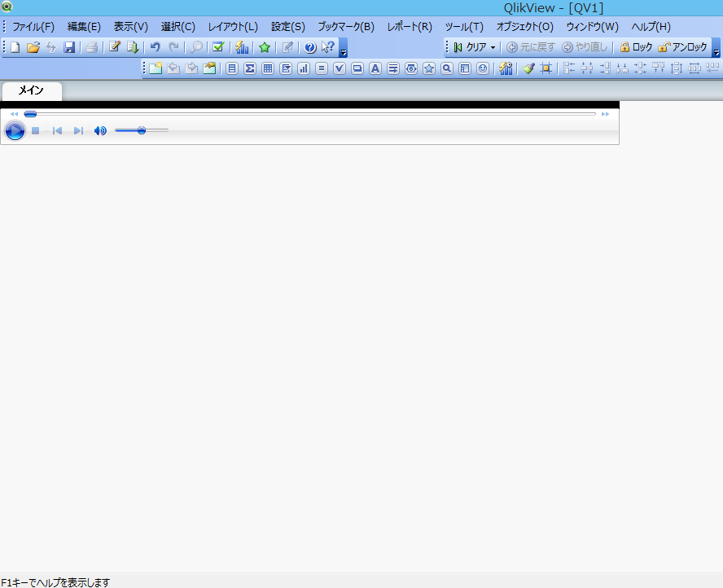
Task: Open the Sheet Properties icon
Action: coord(209,68)
